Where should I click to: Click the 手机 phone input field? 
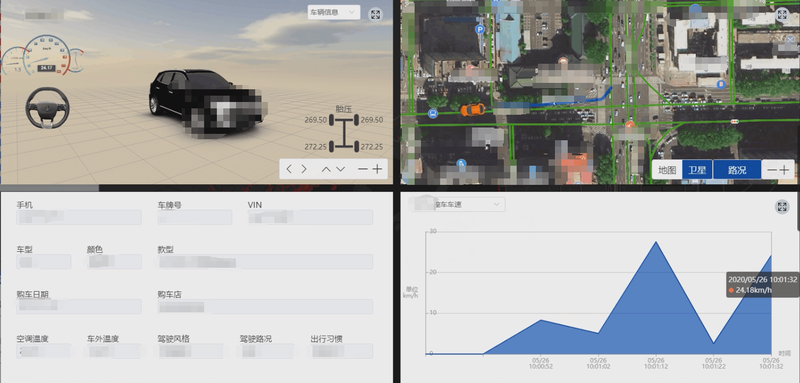[x=79, y=217]
